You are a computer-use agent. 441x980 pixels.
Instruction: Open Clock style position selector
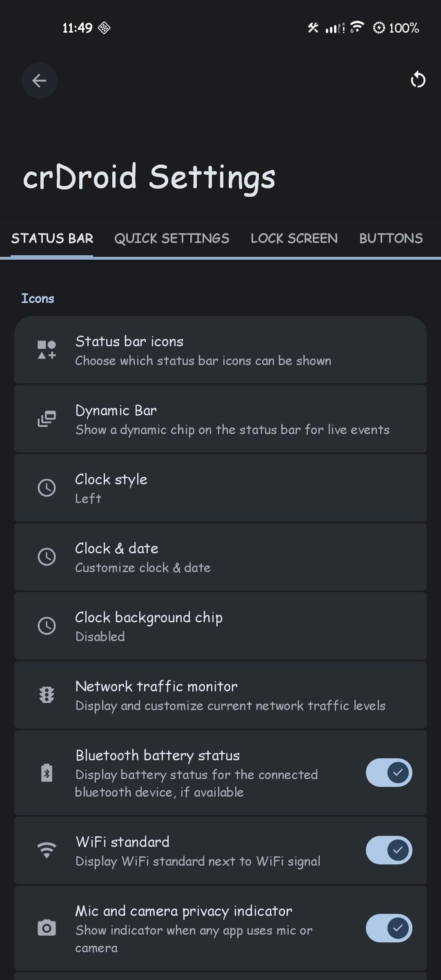220,488
